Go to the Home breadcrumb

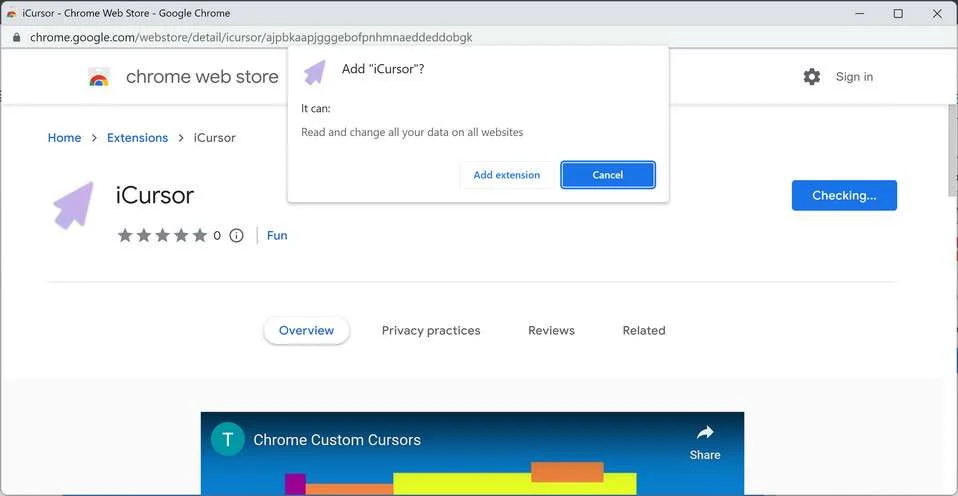pos(64,138)
